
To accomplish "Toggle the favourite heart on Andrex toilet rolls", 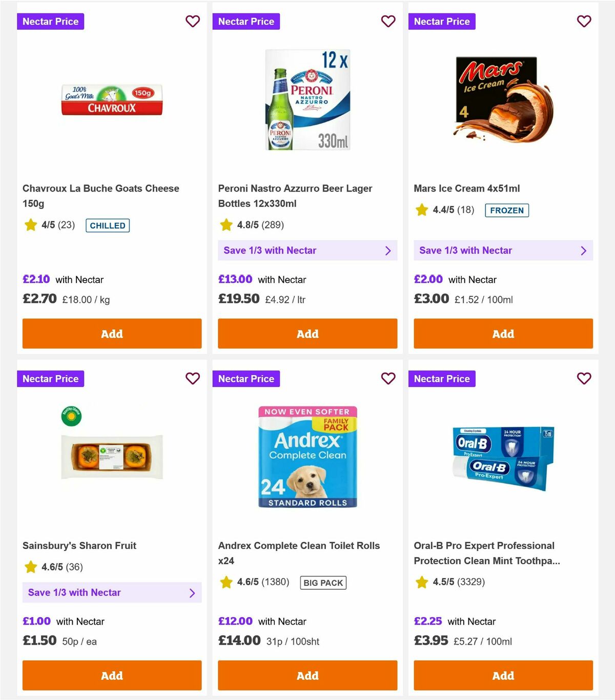I will pos(388,379).
